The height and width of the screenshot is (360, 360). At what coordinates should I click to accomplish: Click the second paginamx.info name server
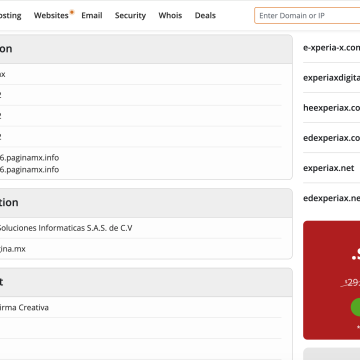click(29, 169)
